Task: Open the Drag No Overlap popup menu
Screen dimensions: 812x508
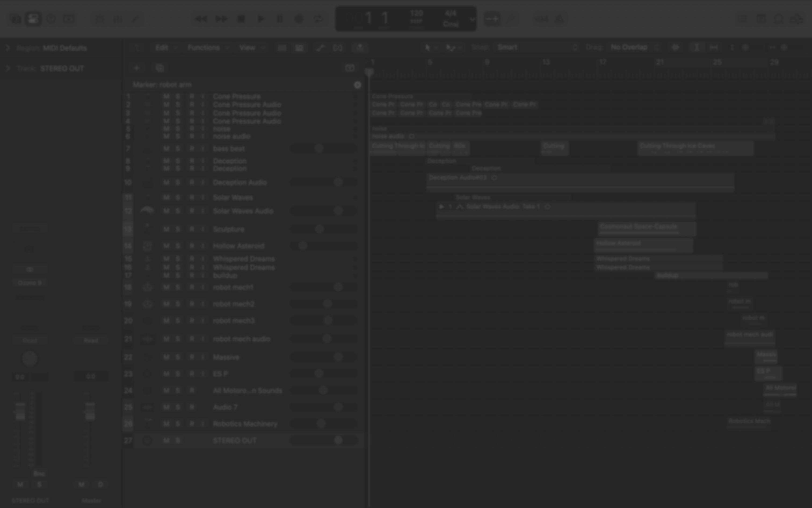Action: click(x=635, y=47)
